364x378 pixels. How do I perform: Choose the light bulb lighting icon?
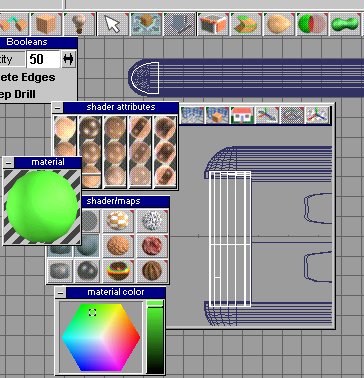79,24
